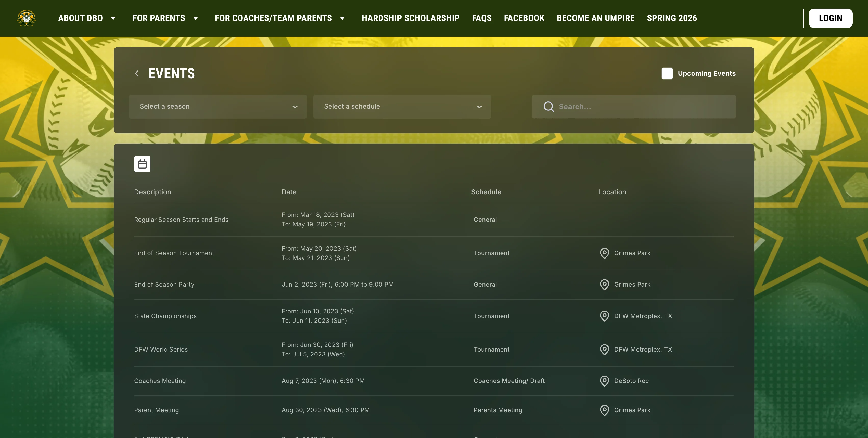Click date Aug 30, 2023 (Wed), 6:30 PM
This screenshot has width=868, height=438.
tap(325, 410)
